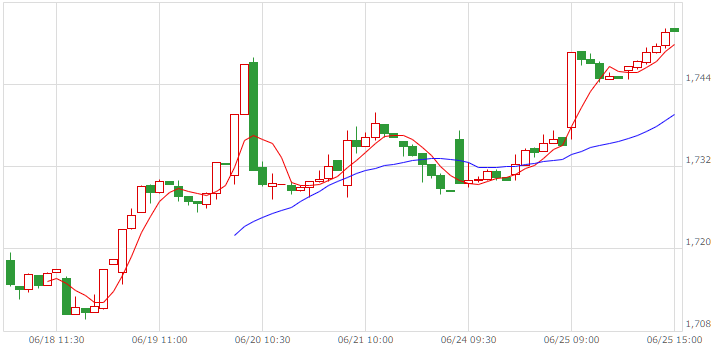Click the right end of the blue average line
Image resolution: width=723 pixels, height=363 pixels.
[674, 114]
